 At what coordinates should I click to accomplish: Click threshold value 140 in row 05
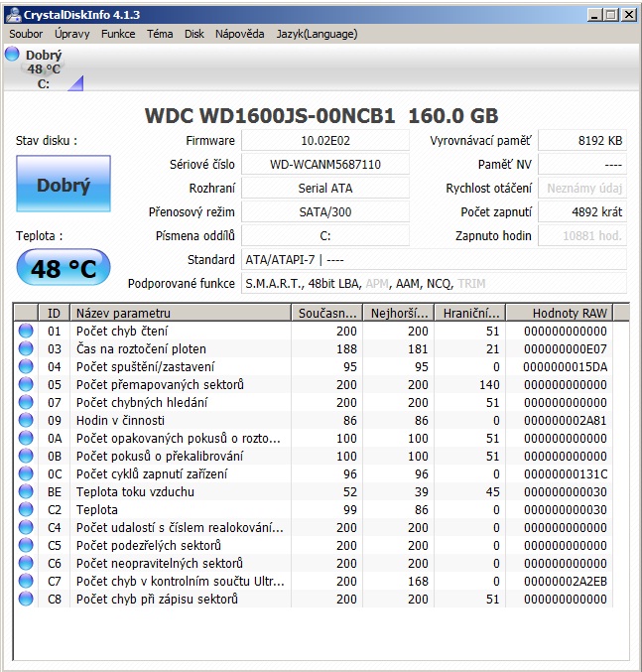[x=489, y=384]
